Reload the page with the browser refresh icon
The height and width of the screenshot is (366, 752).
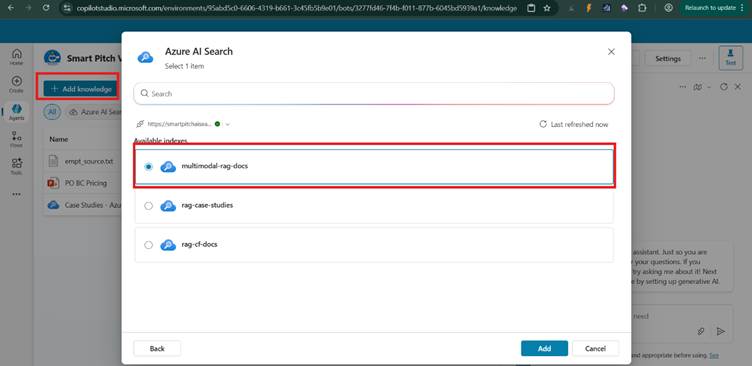(x=46, y=8)
